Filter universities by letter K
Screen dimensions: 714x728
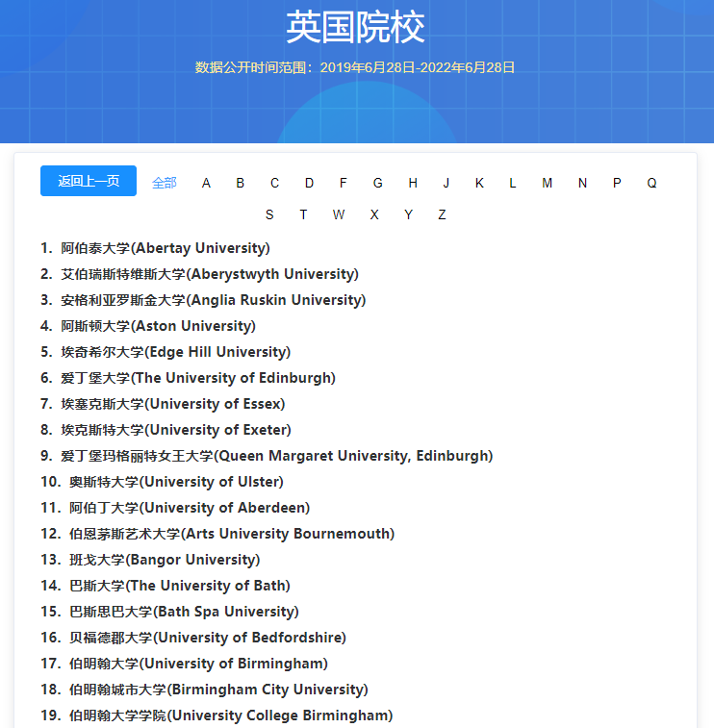(x=479, y=183)
